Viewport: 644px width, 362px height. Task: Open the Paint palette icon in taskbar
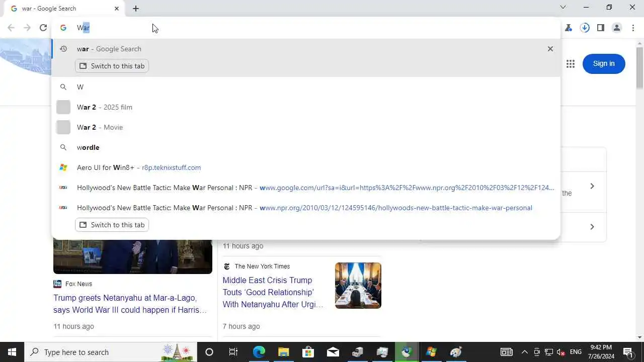[x=456, y=352]
